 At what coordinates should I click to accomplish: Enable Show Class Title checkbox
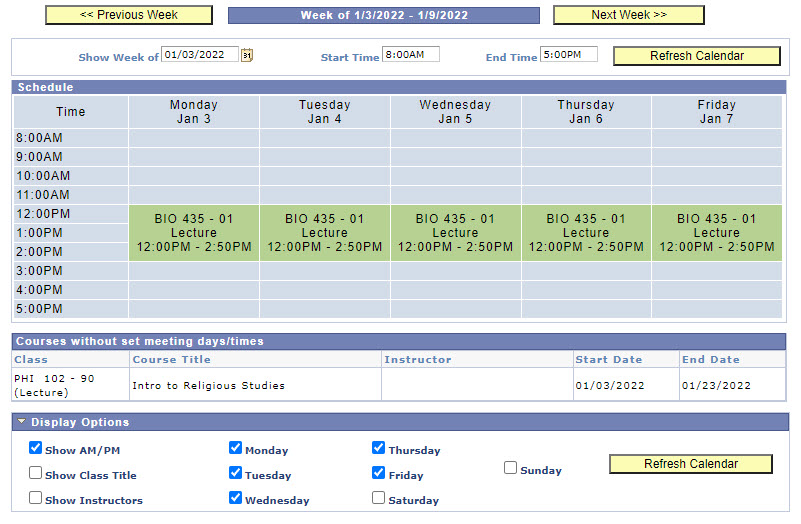pyautogui.click(x=35, y=473)
